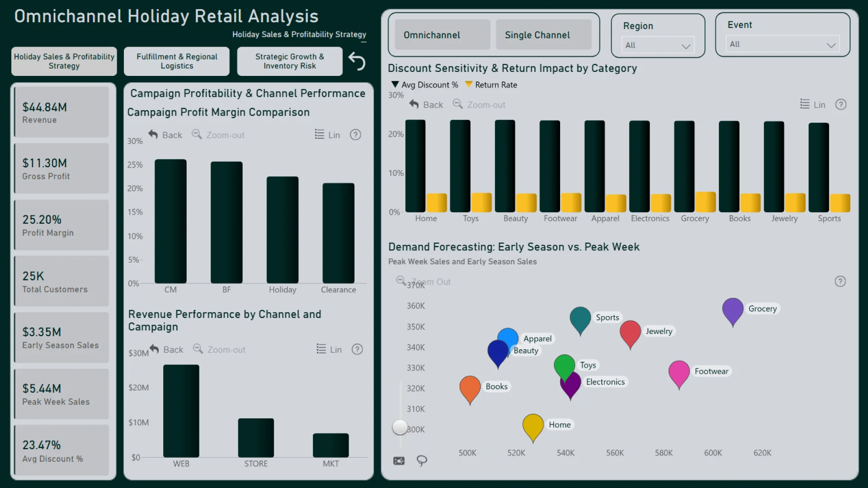The width and height of the screenshot is (868, 488).
Task: Select the Single Channel button
Action: 543,35
